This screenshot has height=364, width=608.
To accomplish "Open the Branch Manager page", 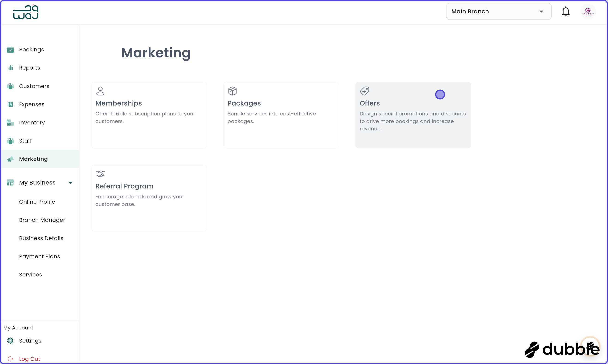I will point(42,220).
